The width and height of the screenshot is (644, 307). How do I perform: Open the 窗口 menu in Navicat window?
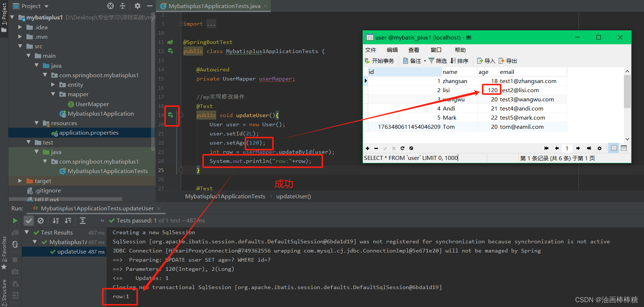click(436, 50)
